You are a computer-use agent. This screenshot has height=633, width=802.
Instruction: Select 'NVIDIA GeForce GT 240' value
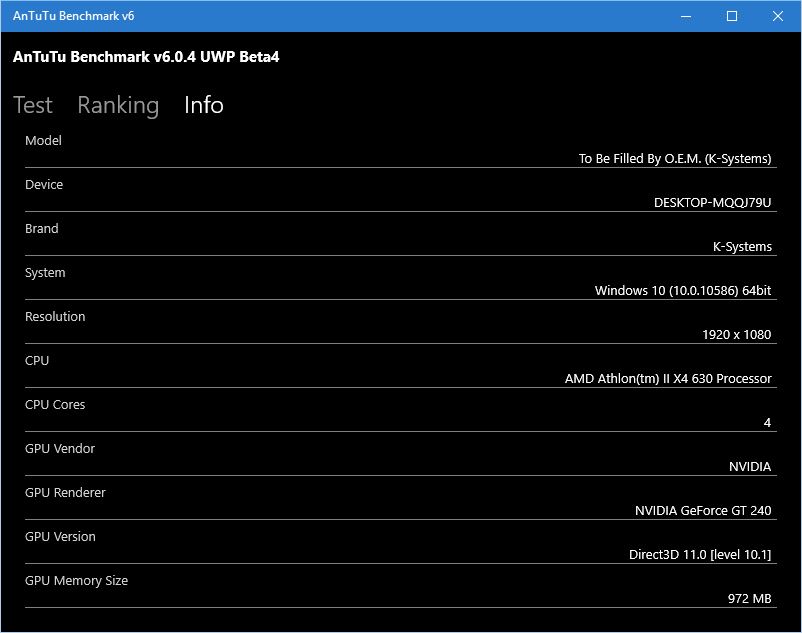click(x=703, y=510)
